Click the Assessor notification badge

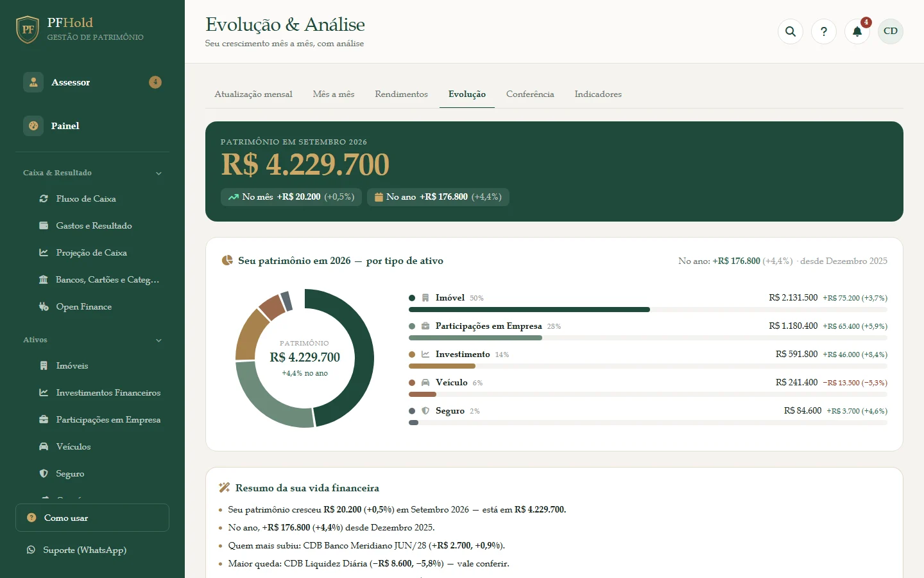click(x=155, y=82)
